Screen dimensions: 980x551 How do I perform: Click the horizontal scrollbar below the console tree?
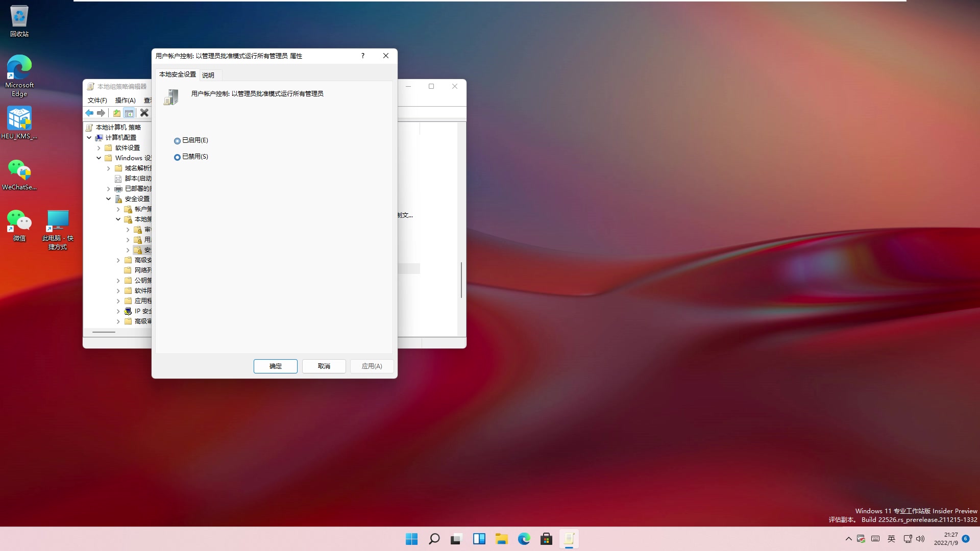(x=104, y=332)
